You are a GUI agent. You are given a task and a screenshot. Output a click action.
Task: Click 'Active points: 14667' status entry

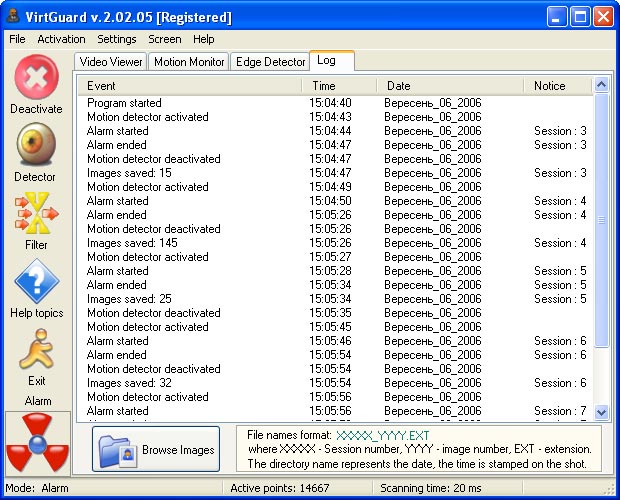tap(280, 488)
